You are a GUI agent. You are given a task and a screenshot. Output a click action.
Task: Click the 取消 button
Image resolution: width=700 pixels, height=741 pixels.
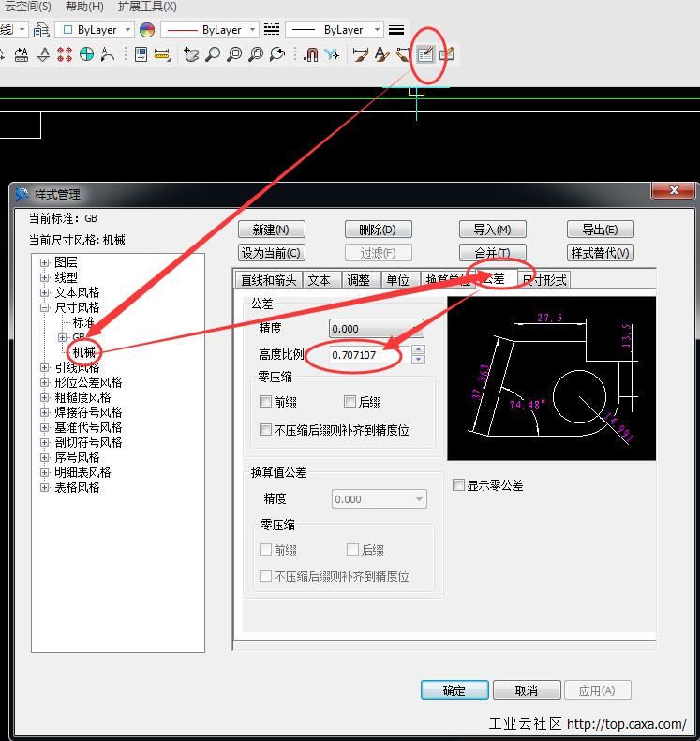coord(527,690)
